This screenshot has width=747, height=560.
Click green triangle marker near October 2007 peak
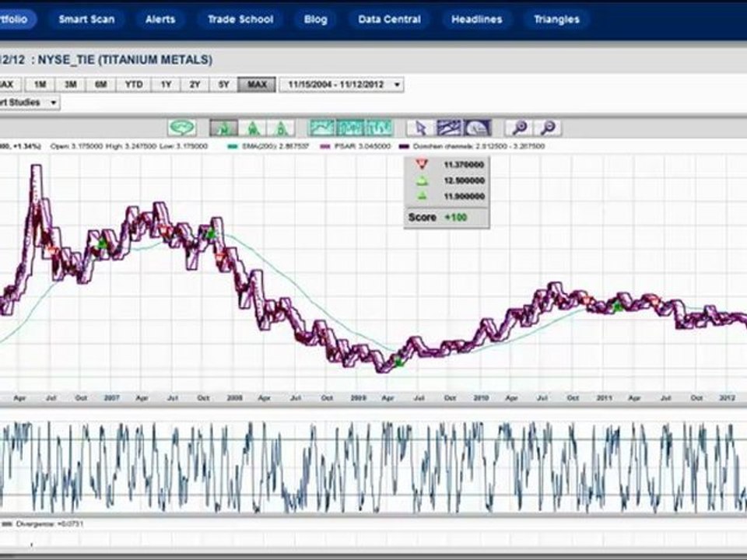coord(210,234)
